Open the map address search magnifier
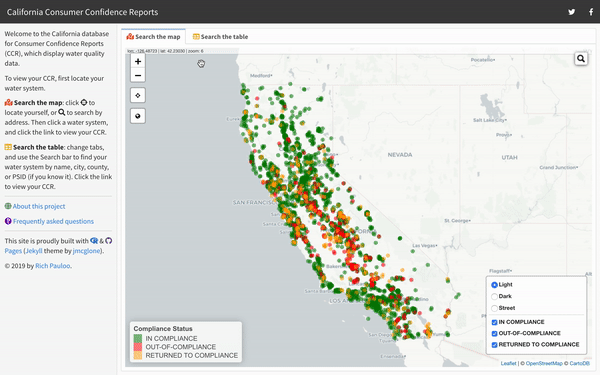 coord(581,59)
